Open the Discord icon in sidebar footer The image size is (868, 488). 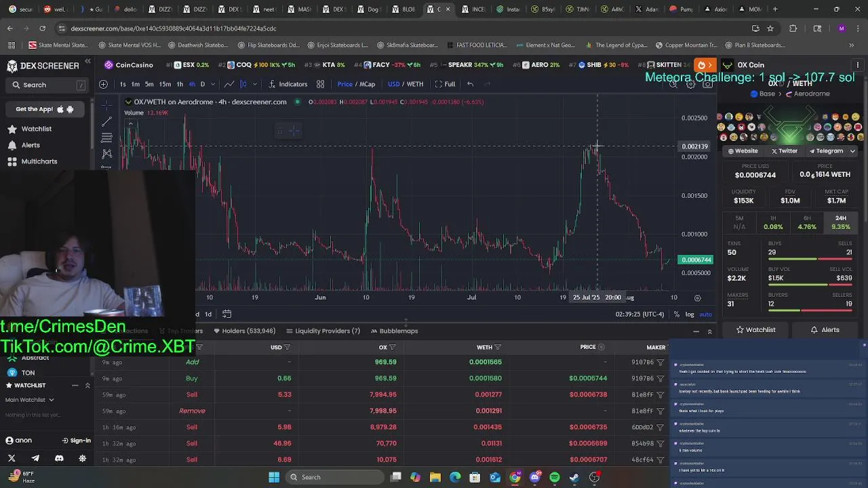(59, 458)
